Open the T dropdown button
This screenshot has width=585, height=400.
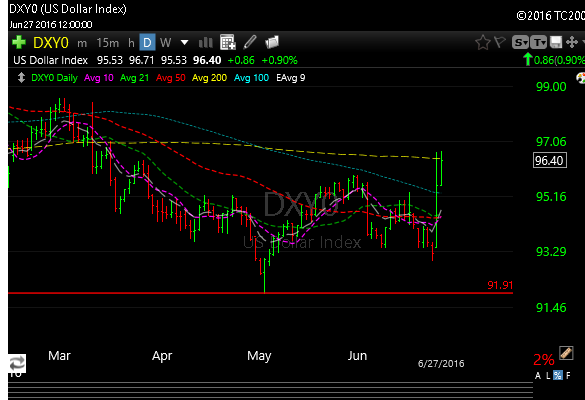[539, 43]
